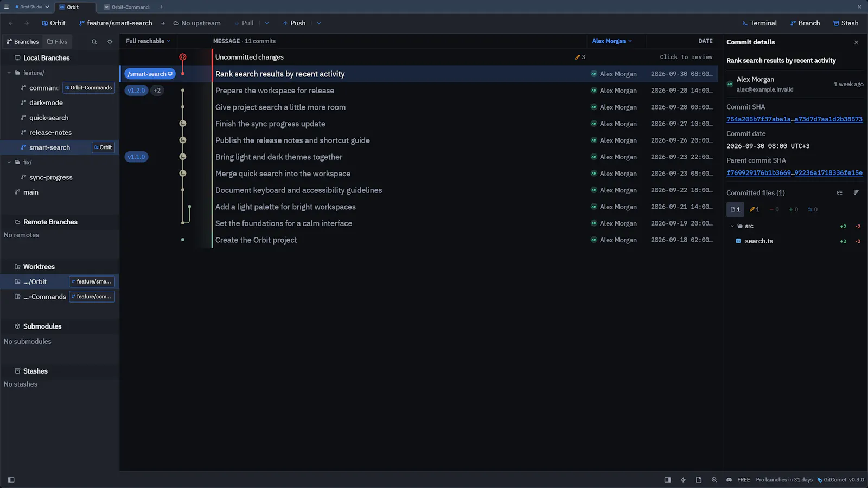Filter committed files by deleted count
The height and width of the screenshot is (488, 868).
pyautogui.click(x=774, y=209)
